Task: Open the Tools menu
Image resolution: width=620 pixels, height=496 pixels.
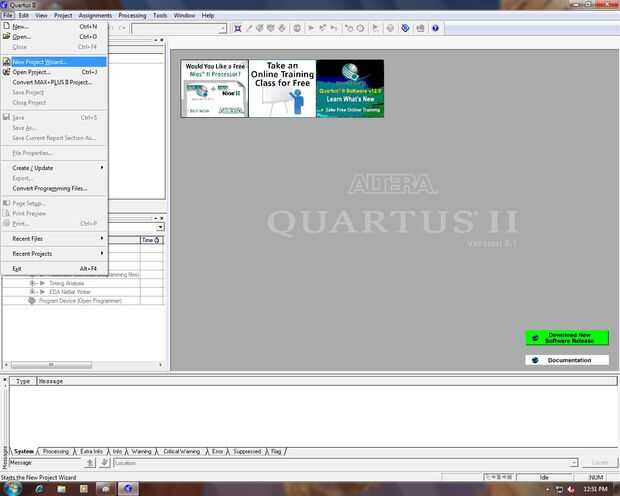Action: pyautogui.click(x=160, y=15)
